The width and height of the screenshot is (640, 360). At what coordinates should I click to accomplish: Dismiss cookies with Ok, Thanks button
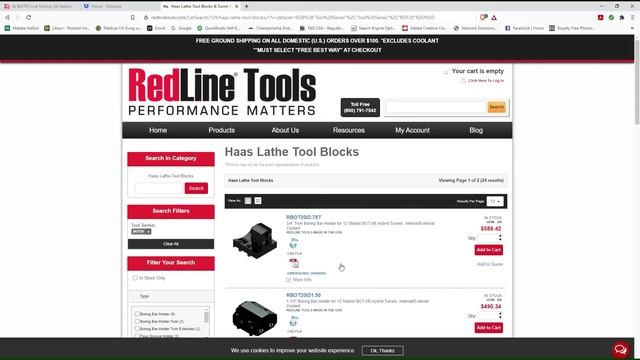[x=382, y=351]
